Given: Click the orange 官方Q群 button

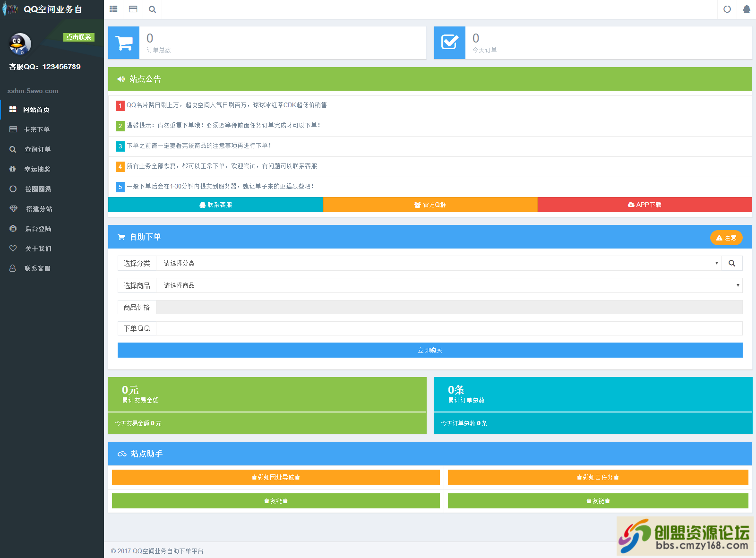Looking at the screenshot, I should [x=430, y=205].
